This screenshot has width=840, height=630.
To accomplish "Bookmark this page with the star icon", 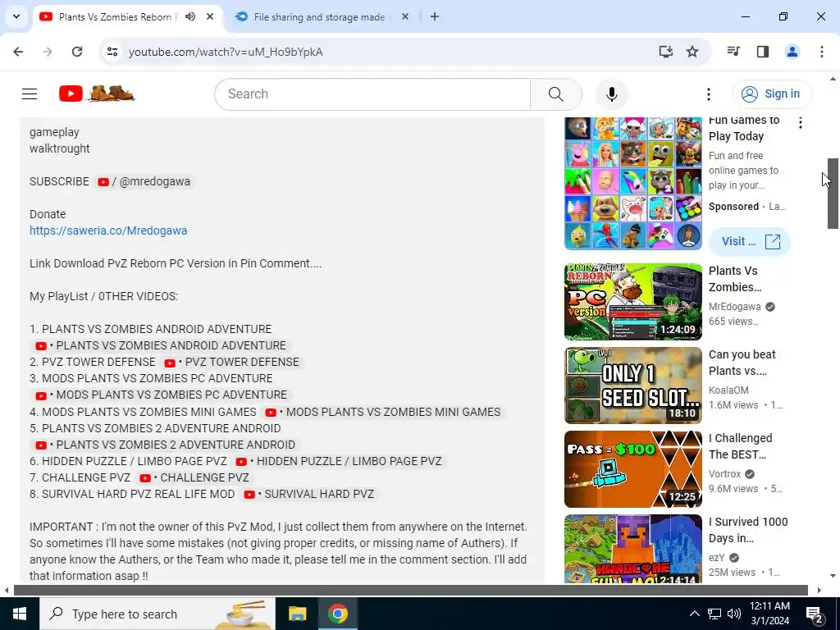I will tap(692, 52).
